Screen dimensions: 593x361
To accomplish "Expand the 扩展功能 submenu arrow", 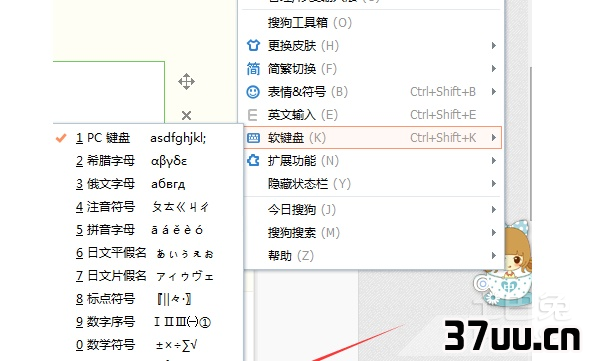I will pyautogui.click(x=494, y=161).
